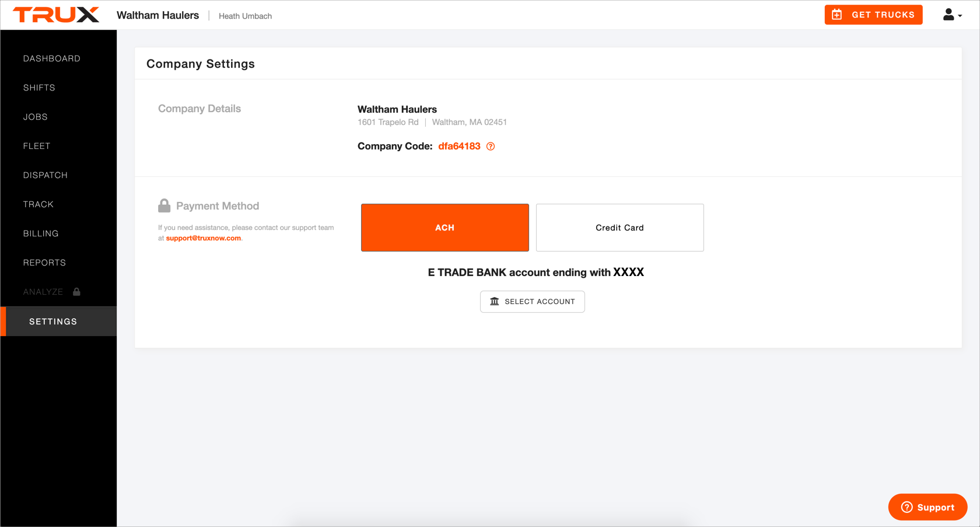980x527 pixels.
Task: Select ACH payment method
Action: [444, 228]
